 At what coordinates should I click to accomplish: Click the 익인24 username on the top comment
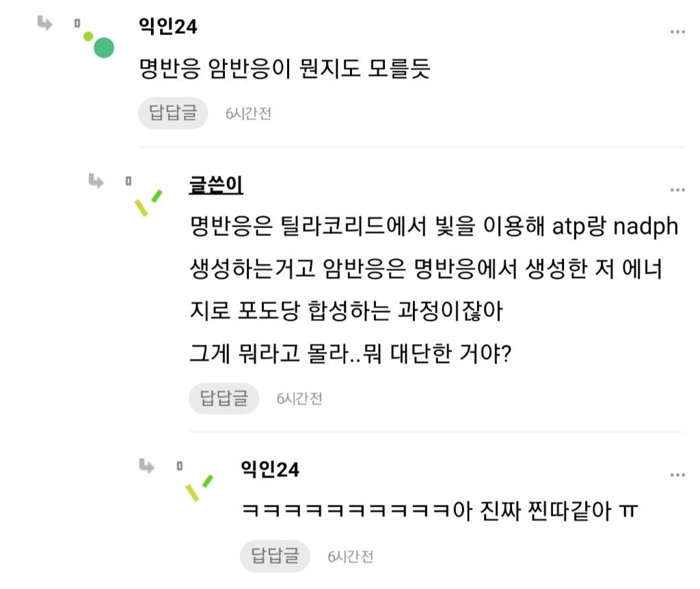(x=167, y=27)
